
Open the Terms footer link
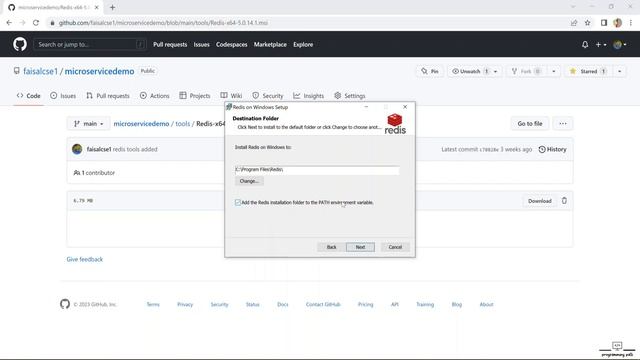[x=153, y=304]
